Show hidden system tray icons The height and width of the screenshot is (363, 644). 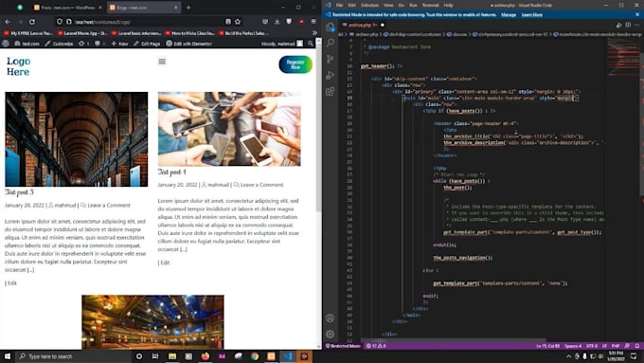coord(568,356)
